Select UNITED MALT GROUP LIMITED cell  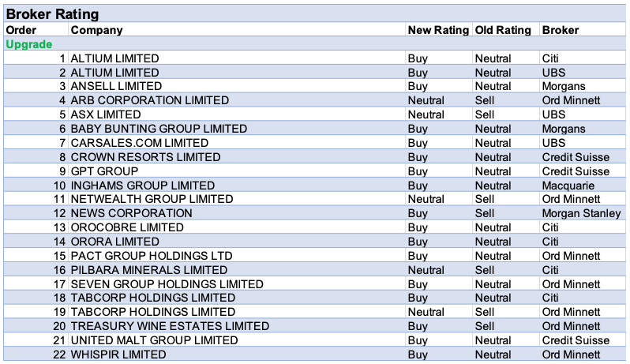click(x=154, y=340)
